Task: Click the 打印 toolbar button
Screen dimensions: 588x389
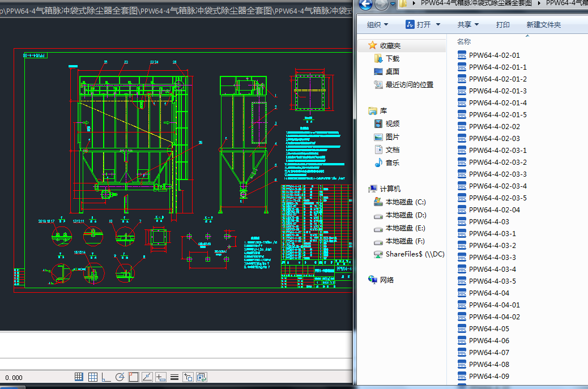Action: point(502,24)
